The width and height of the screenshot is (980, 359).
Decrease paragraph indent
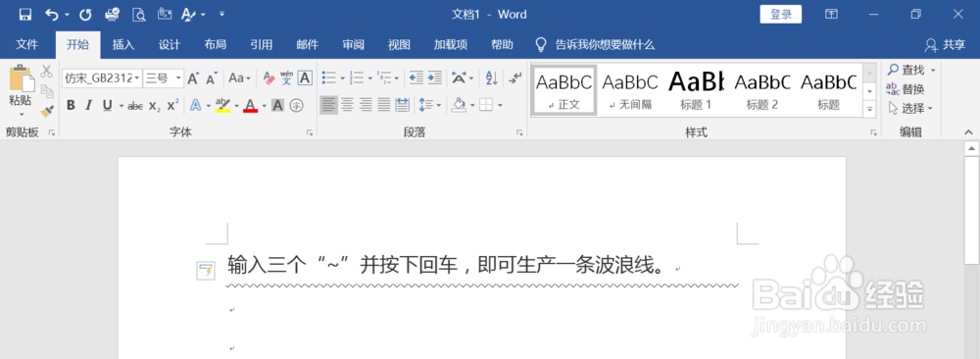416,78
